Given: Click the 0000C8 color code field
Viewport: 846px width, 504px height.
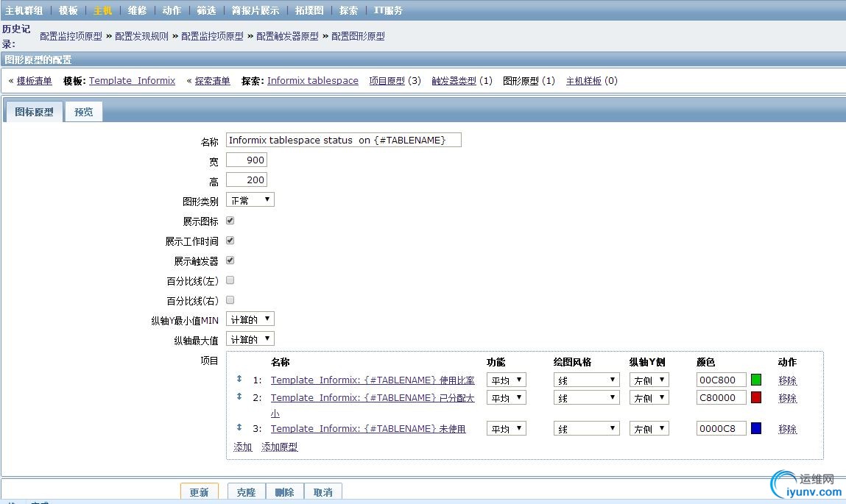Looking at the screenshot, I should (721, 428).
